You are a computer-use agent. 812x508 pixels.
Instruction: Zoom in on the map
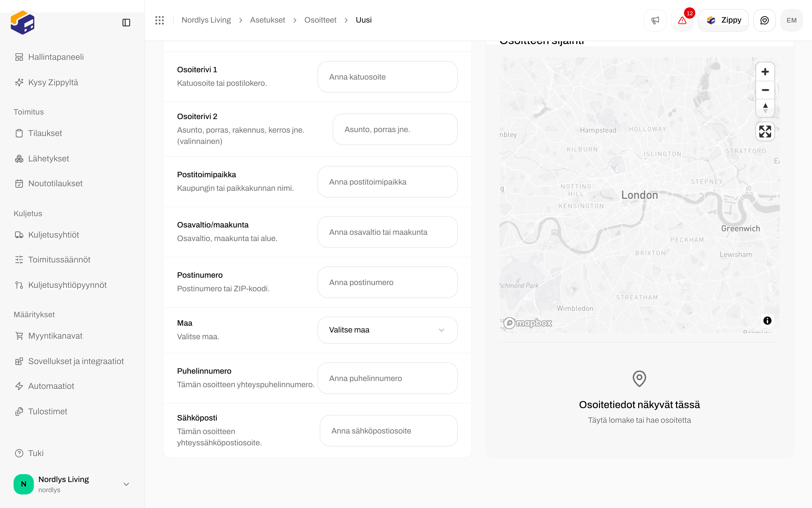pos(765,72)
